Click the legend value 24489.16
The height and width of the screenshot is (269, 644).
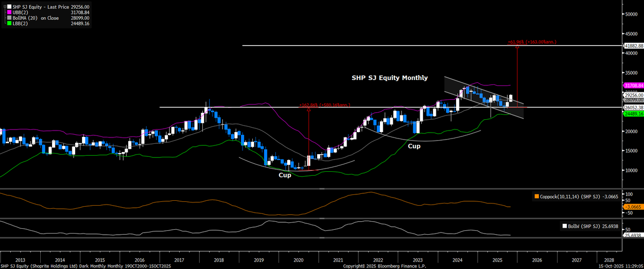tap(79, 24)
